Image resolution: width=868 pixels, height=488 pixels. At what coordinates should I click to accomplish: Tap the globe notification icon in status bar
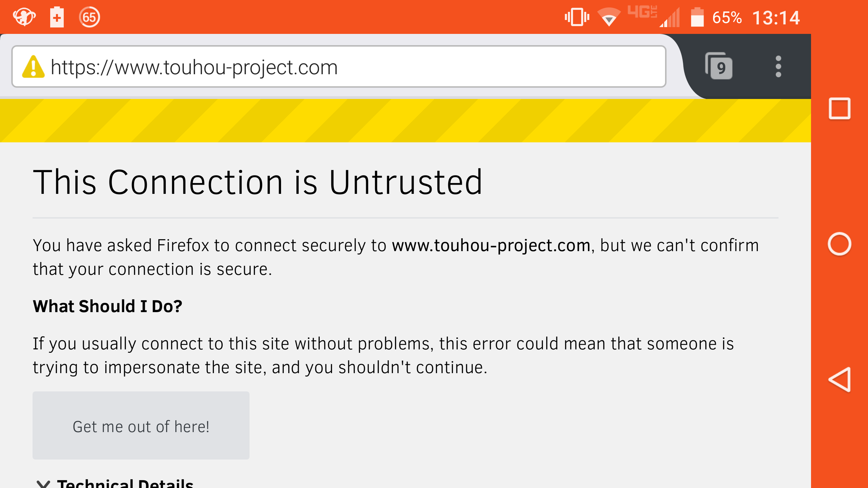click(x=24, y=17)
